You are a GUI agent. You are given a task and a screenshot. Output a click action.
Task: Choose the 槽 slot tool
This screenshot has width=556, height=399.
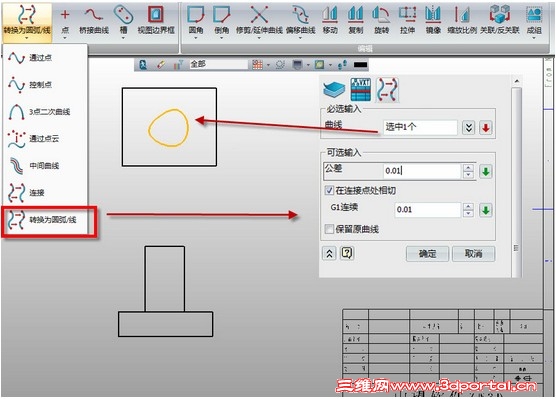click(x=123, y=20)
